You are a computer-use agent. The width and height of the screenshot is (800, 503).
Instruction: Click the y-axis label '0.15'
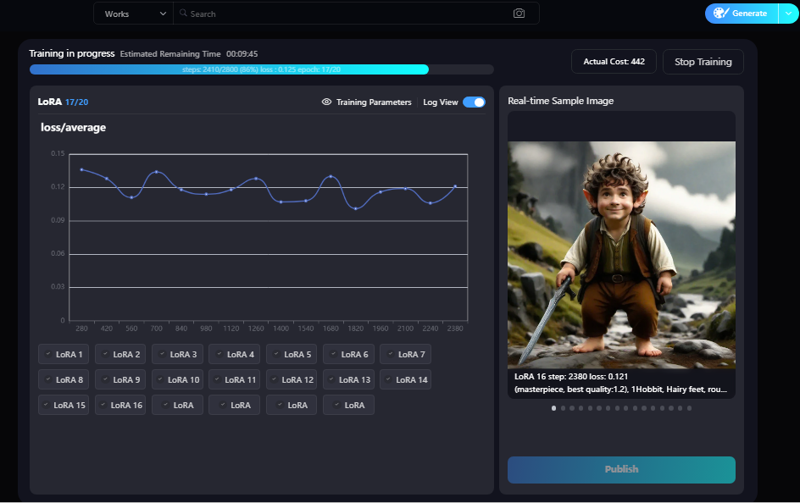[x=58, y=154]
